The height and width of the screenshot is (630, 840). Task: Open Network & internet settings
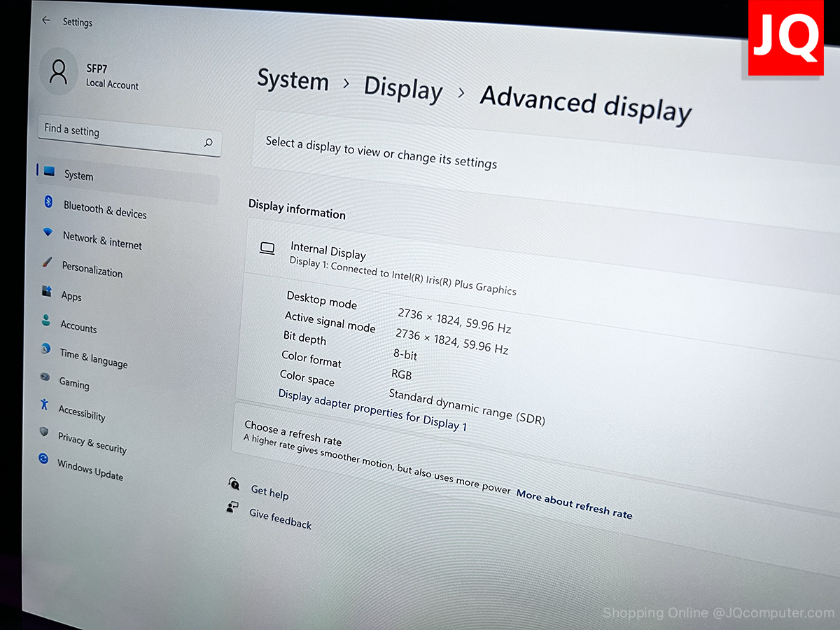click(102, 239)
